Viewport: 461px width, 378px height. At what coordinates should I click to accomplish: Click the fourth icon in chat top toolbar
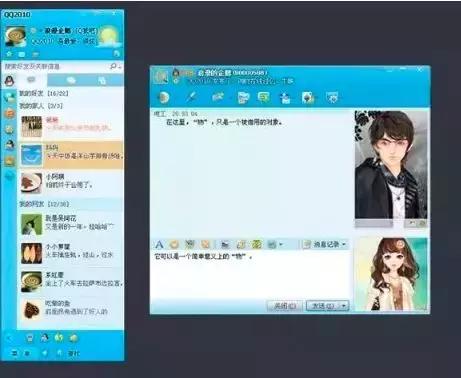243,98
